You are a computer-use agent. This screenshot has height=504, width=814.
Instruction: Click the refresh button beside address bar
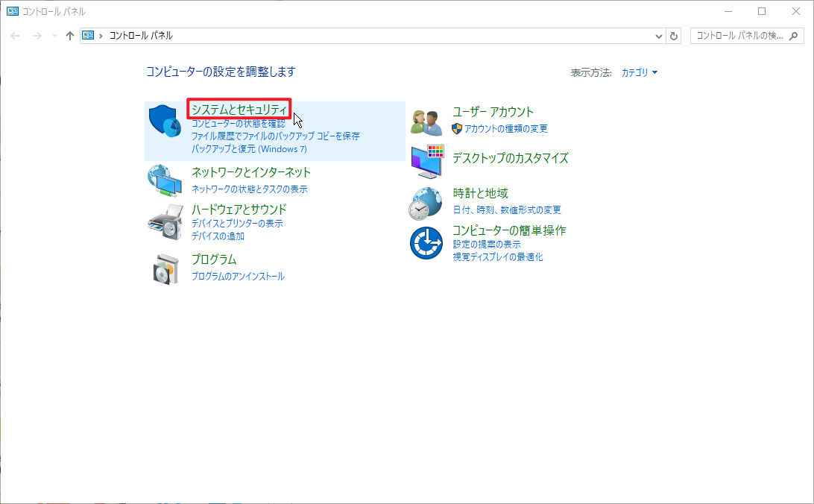click(675, 36)
